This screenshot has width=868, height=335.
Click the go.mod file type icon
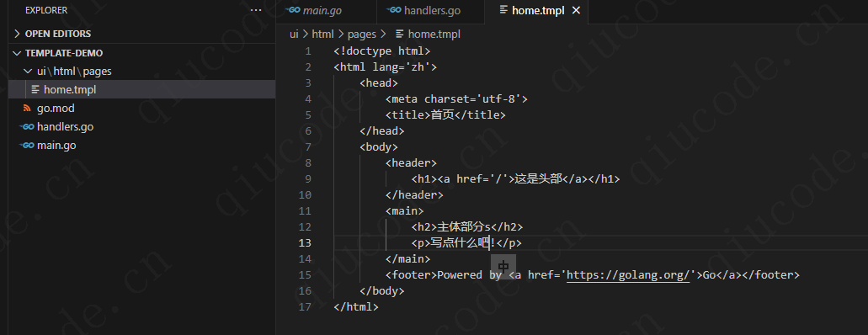coord(27,109)
